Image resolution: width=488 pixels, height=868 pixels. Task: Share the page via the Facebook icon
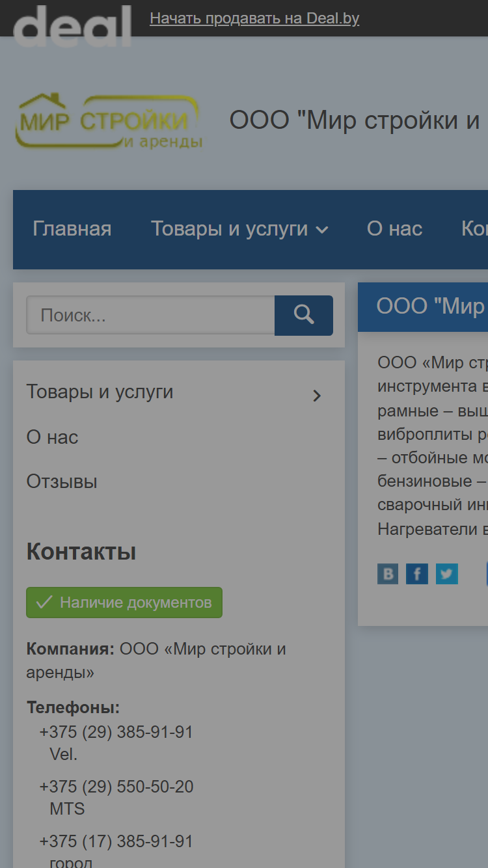pyautogui.click(x=417, y=574)
